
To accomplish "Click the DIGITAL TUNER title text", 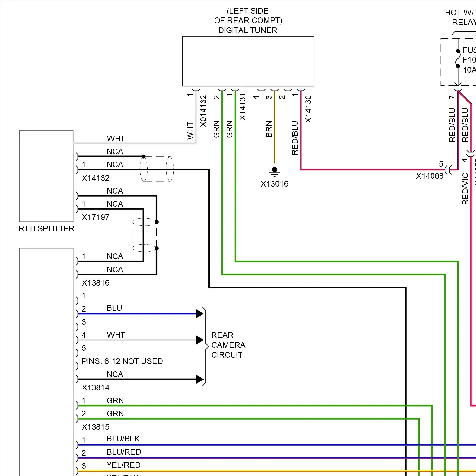I will coord(248,30).
